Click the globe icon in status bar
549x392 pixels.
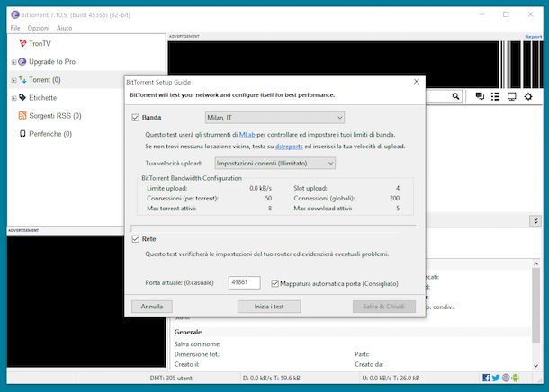coord(506,378)
